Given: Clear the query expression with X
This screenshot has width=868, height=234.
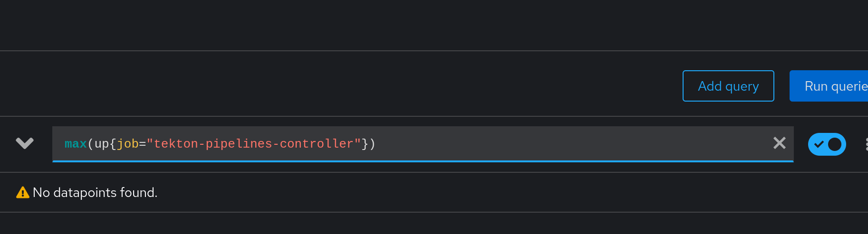Looking at the screenshot, I should [x=780, y=143].
